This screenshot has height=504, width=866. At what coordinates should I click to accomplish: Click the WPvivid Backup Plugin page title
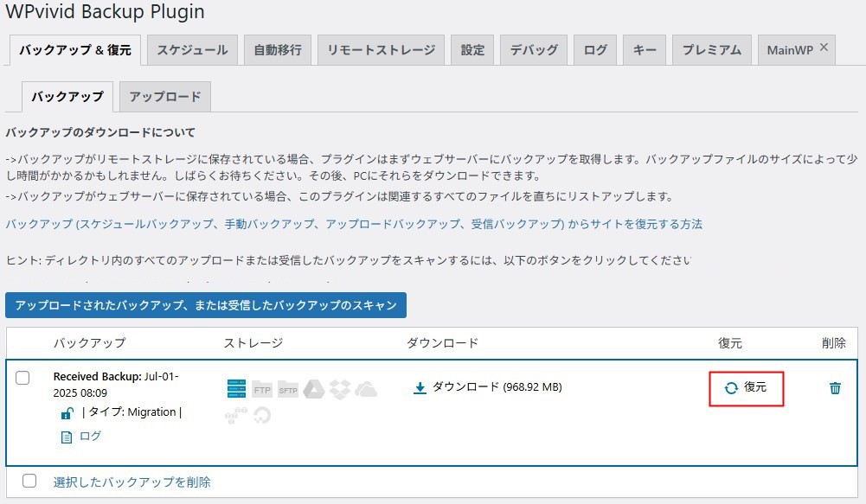[105, 11]
